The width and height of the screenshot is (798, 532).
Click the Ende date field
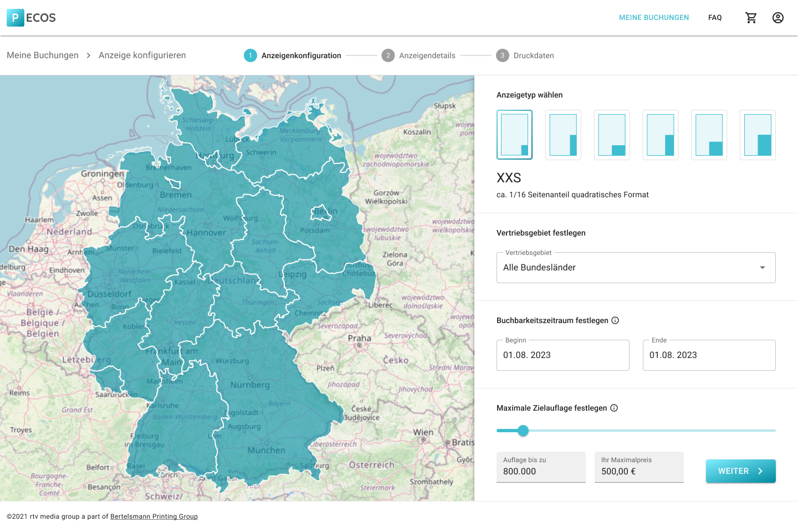click(709, 355)
